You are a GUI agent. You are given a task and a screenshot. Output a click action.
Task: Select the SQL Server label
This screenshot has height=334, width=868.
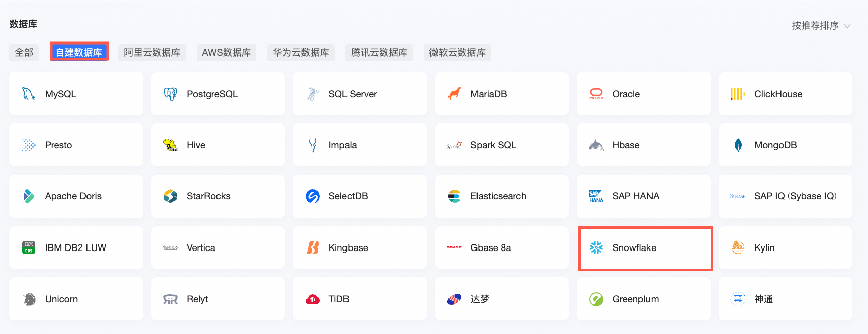[353, 94]
